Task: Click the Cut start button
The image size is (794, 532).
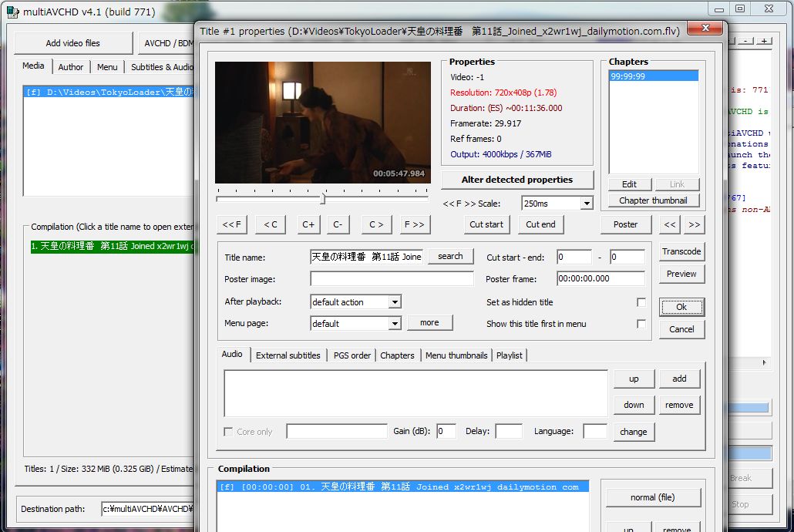Action: (x=486, y=224)
